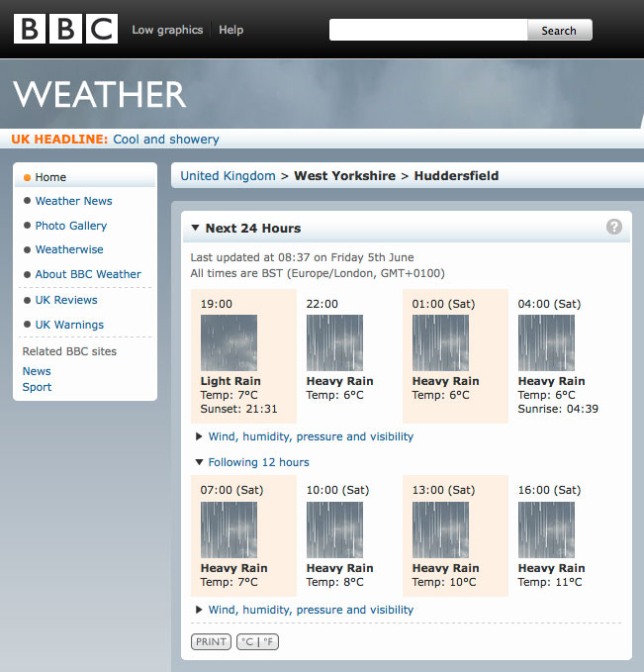Go to the BBC News related site
Screen dimensions: 644x672
coord(37,371)
